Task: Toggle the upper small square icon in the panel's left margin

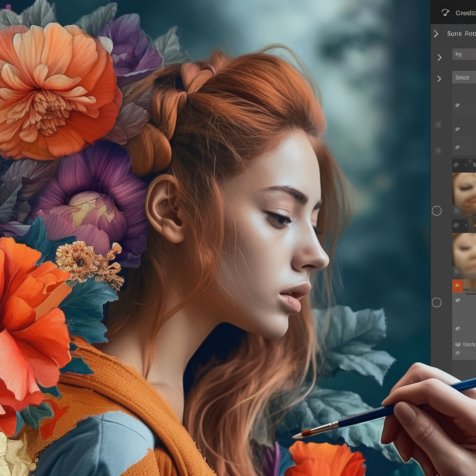Action: (x=438, y=125)
